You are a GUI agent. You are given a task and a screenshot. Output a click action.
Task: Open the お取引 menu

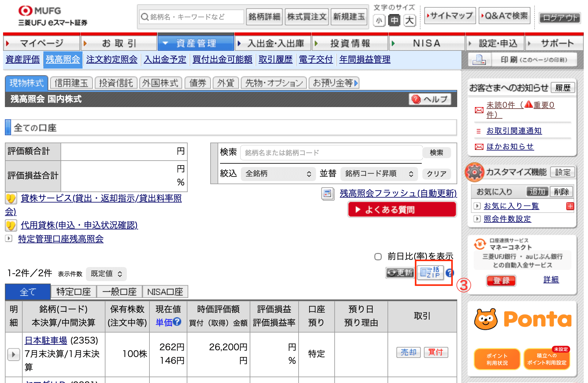click(119, 43)
